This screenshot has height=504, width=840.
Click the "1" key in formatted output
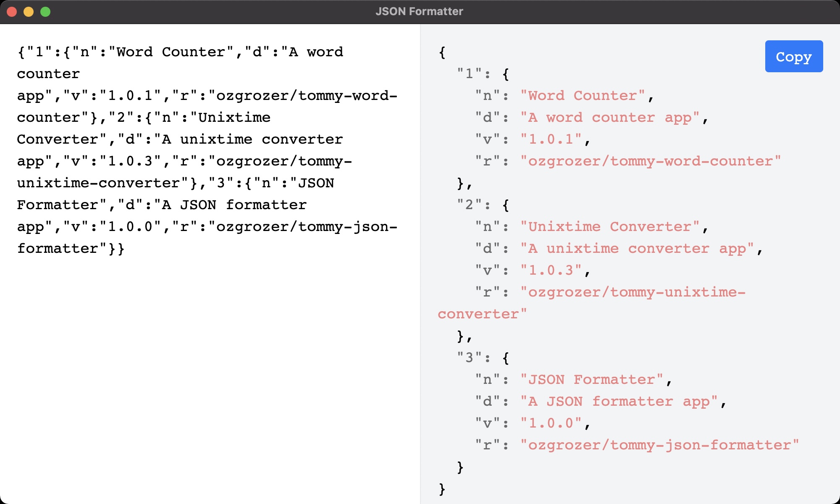pos(469,74)
